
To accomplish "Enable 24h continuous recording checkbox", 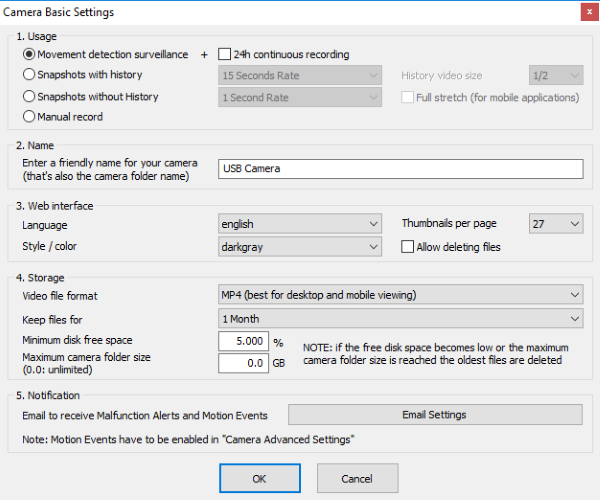I will [x=224, y=54].
